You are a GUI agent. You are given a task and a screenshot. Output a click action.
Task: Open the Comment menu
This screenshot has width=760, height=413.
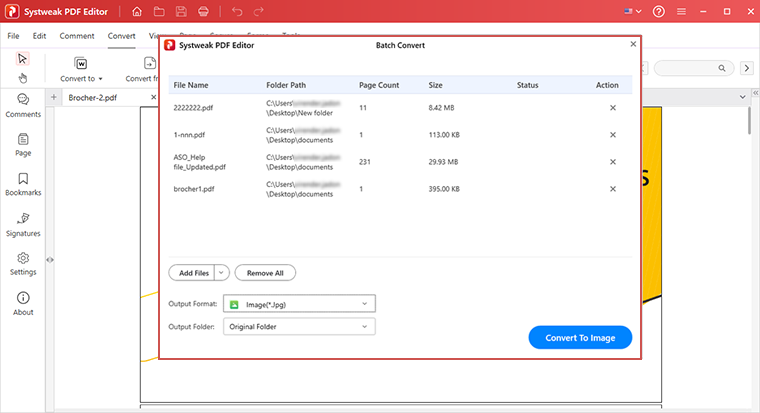77,36
